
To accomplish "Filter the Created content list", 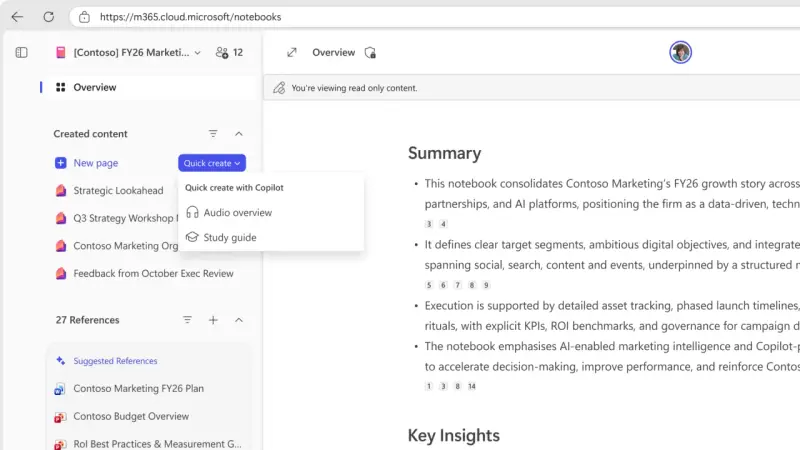I will [x=213, y=134].
